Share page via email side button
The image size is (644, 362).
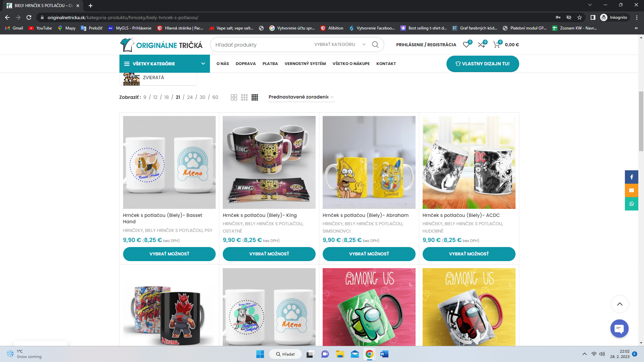(631, 190)
